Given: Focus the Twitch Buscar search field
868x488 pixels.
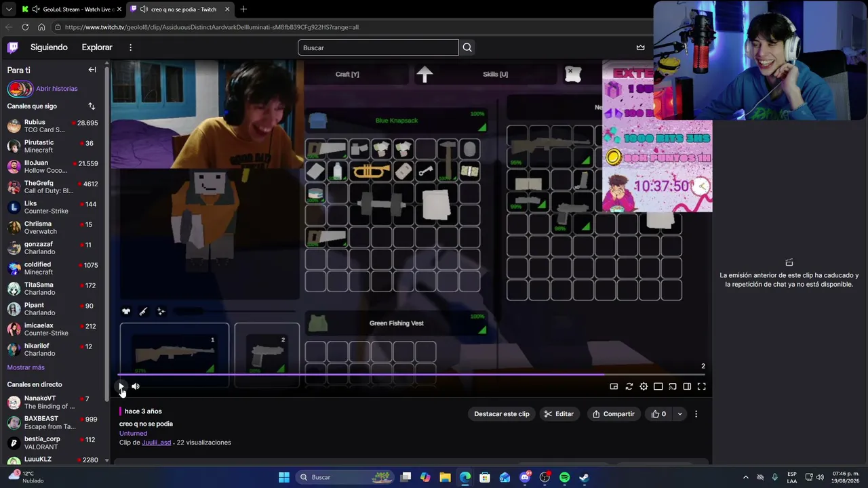Looking at the screenshot, I should click(378, 47).
